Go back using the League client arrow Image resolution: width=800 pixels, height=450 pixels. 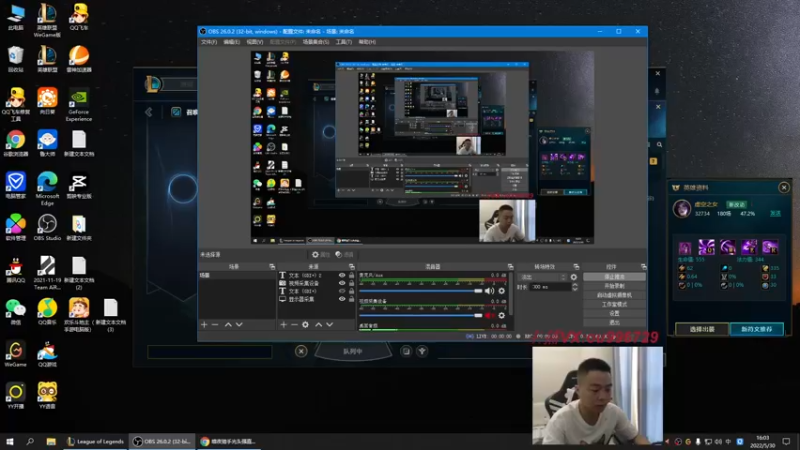pos(148,112)
